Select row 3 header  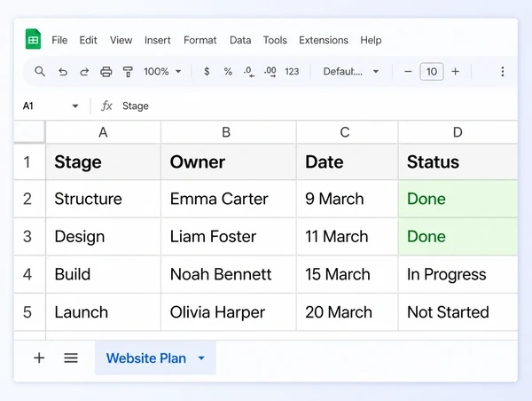tap(29, 236)
